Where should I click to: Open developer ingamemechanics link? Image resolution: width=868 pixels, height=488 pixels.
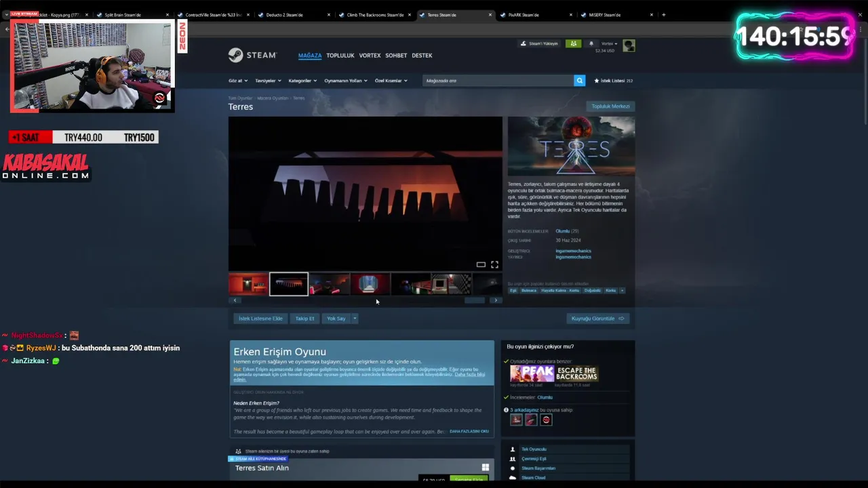point(573,251)
